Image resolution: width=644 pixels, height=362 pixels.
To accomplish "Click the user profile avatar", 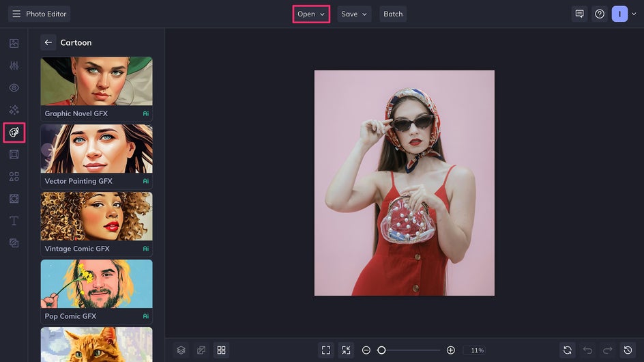I will (x=619, y=14).
